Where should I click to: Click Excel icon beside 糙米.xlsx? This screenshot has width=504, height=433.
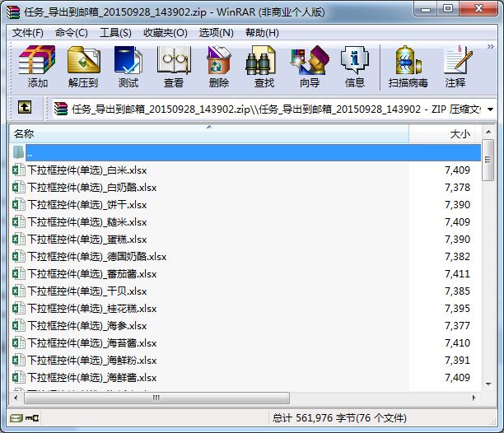[x=19, y=222]
